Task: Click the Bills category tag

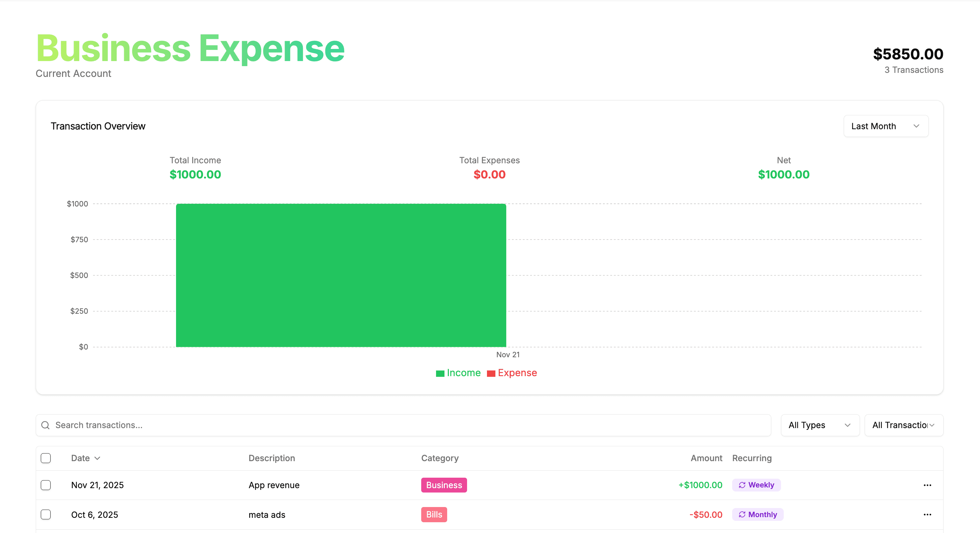Action: pyautogui.click(x=434, y=514)
